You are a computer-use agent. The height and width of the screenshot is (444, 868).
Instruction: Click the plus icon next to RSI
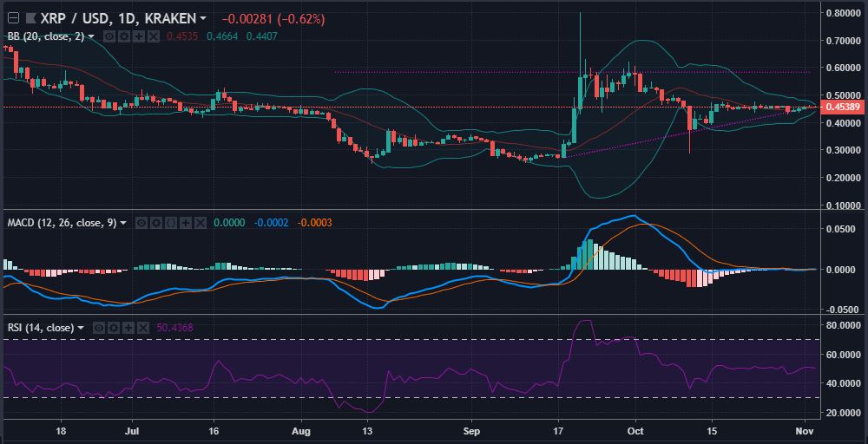pyautogui.click(x=128, y=328)
